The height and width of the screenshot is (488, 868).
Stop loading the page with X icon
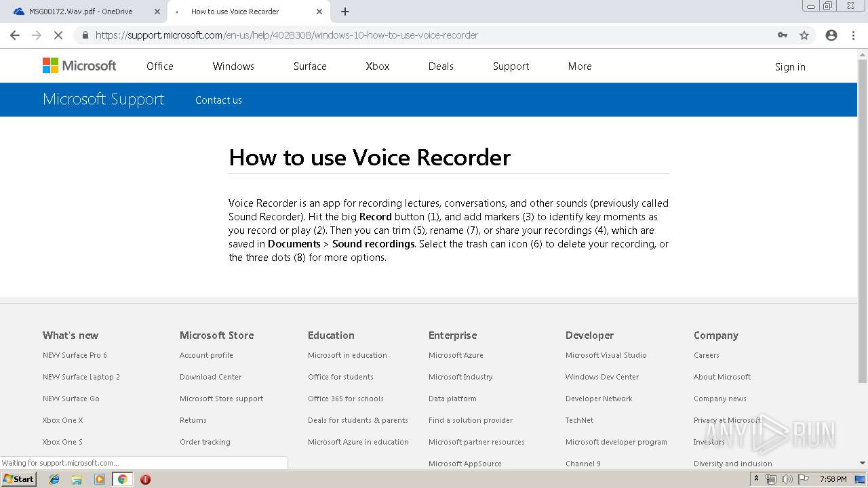(58, 35)
